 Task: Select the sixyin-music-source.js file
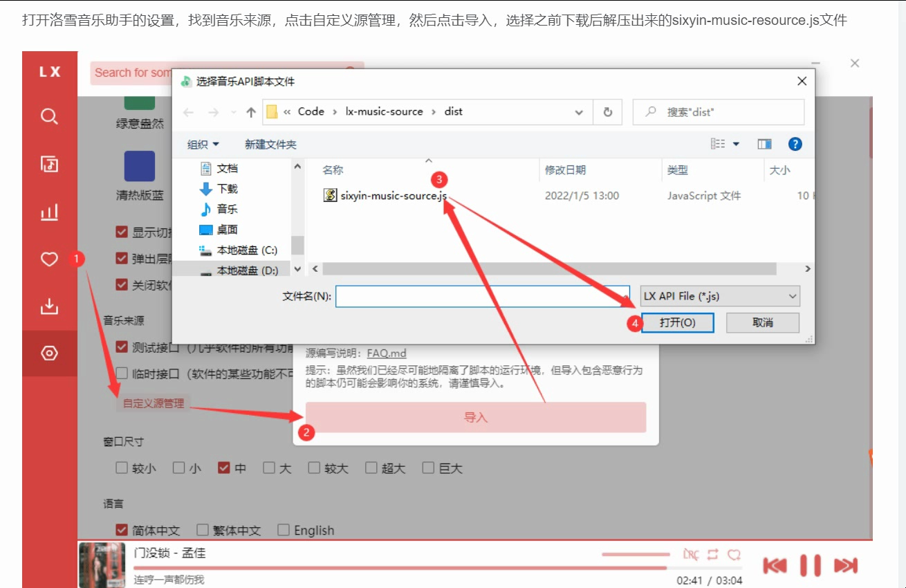click(385, 196)
